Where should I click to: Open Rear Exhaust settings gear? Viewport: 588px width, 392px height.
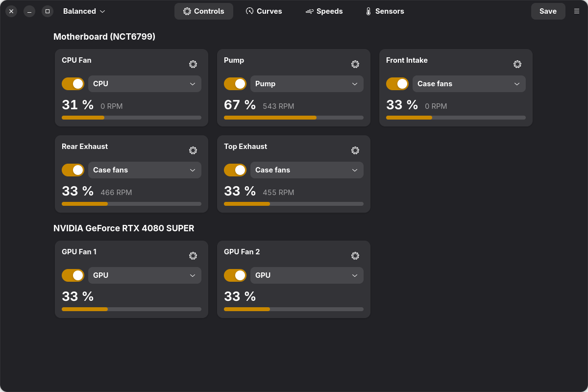(x=193, y=150)
